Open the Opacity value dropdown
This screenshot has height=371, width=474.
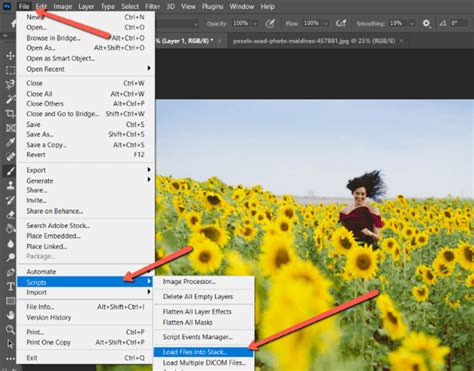point(255,24)
